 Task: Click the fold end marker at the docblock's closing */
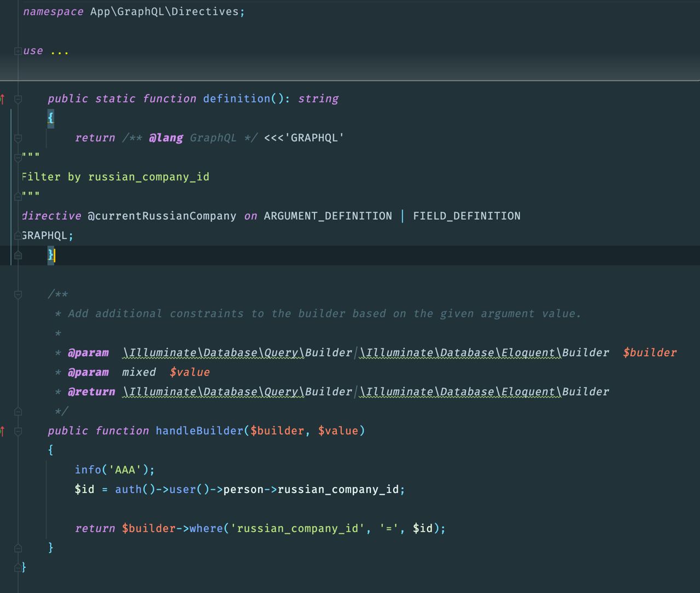(18, 411)
